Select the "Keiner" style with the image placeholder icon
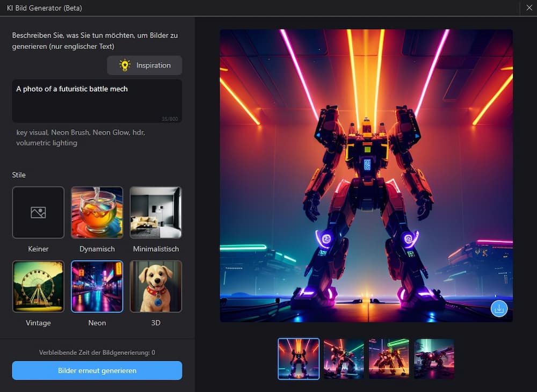 pos(38,212)
